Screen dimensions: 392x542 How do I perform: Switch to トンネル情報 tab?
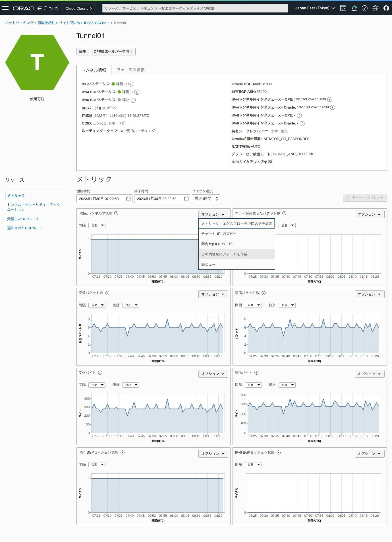(x=94, y=70)
